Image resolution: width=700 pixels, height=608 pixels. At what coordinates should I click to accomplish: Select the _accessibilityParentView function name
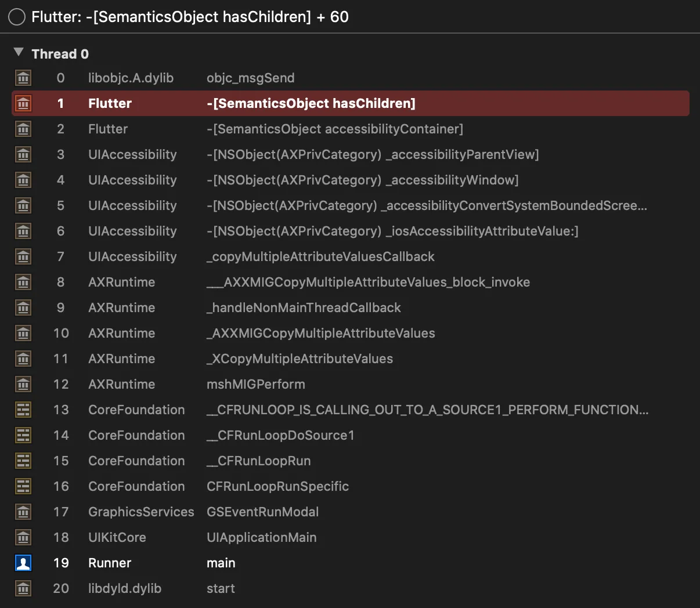tap(373, 155)
